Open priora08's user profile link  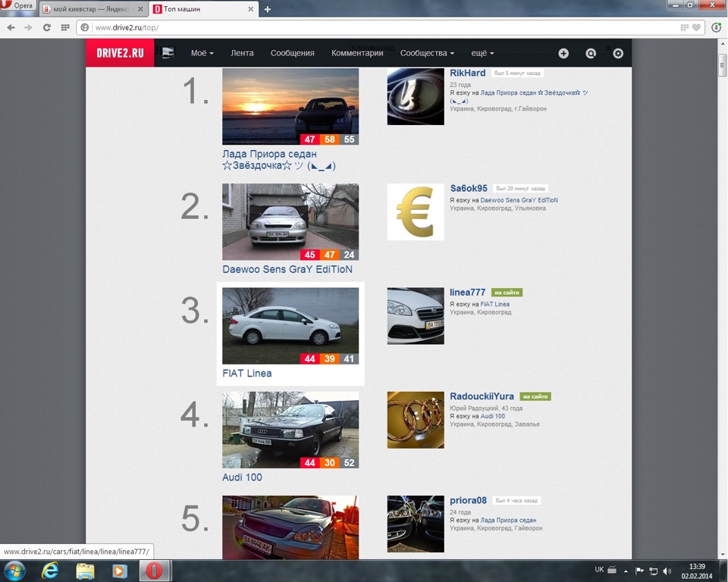468,500
